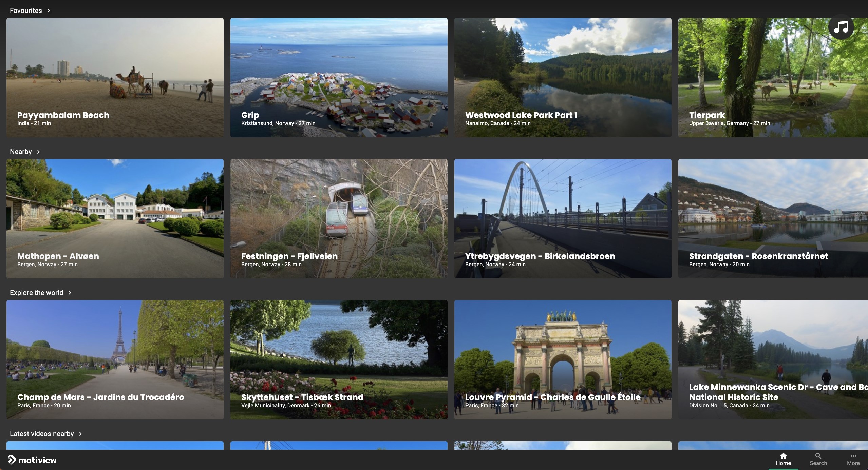
Task: Click the motiview logo
Action: tap(33, 460)
